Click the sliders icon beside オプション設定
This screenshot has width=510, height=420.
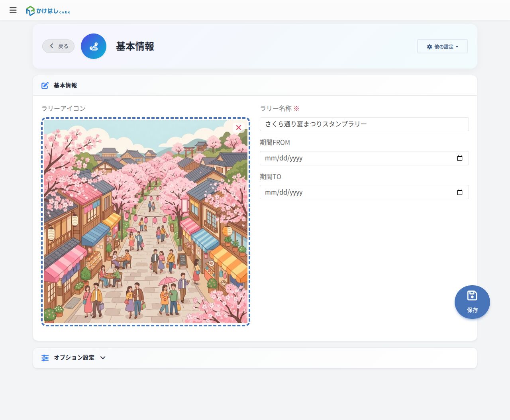pyautogui.click(x=45, y=358)
